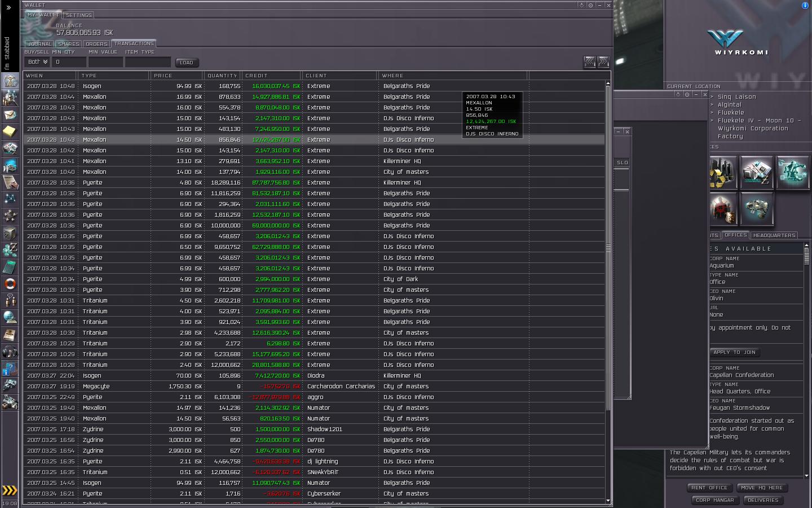This screenshot has height=508, width=812.
Task: Open the red skull bounty office service icon
Action: [x=723, y=208]
